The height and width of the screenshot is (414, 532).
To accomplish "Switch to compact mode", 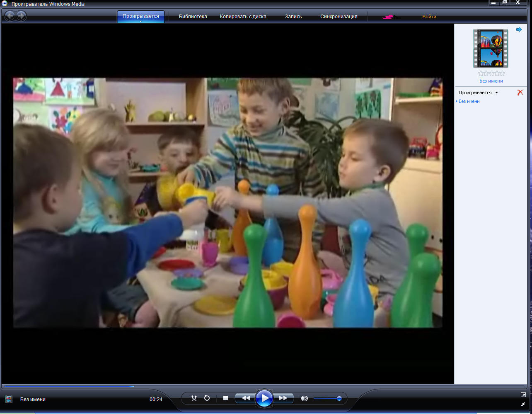I will [x=523, y=404].
